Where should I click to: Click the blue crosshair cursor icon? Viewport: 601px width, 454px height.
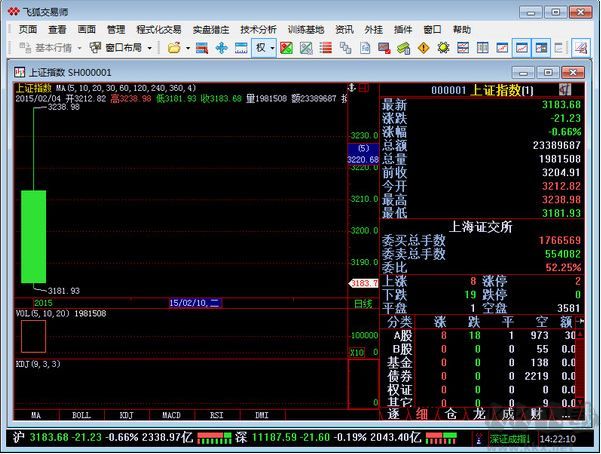(x=222, y=48)
